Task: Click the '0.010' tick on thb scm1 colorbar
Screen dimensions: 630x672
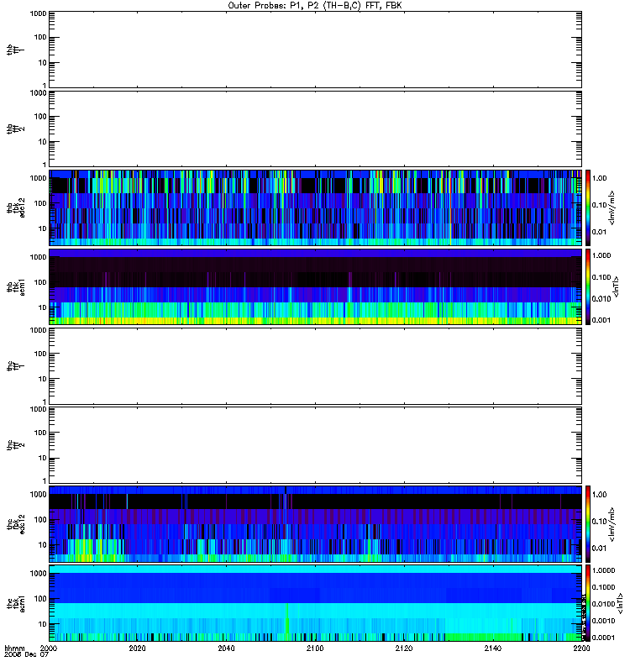Action: pos(601,299)
